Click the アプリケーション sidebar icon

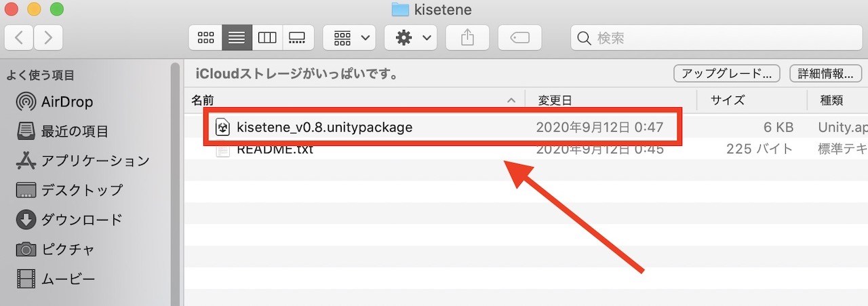(26, 161)
